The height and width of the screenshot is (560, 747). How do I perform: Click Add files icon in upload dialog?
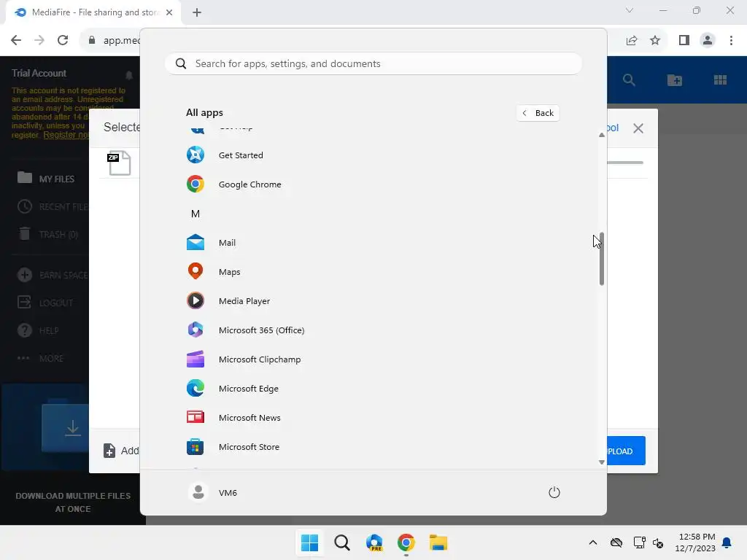point(109,451)
